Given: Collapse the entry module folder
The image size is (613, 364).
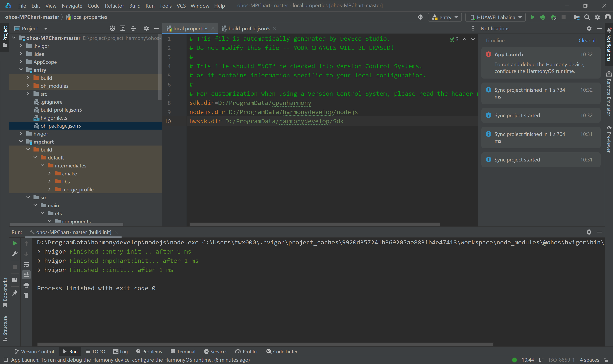Looking at the screenshot, I should click(x=21, y=70).
